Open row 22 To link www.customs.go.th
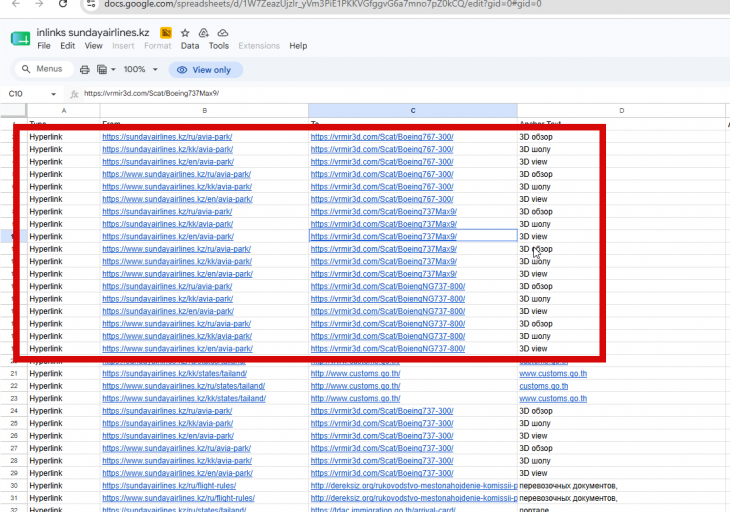This screenshot has width=730, height=512. 355,386
